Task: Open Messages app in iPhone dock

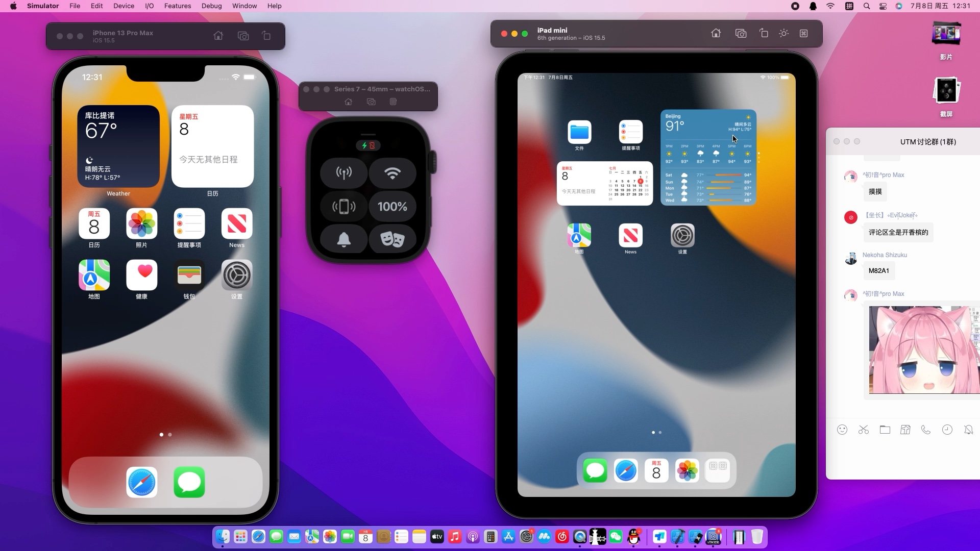Action: pos(188,481)
